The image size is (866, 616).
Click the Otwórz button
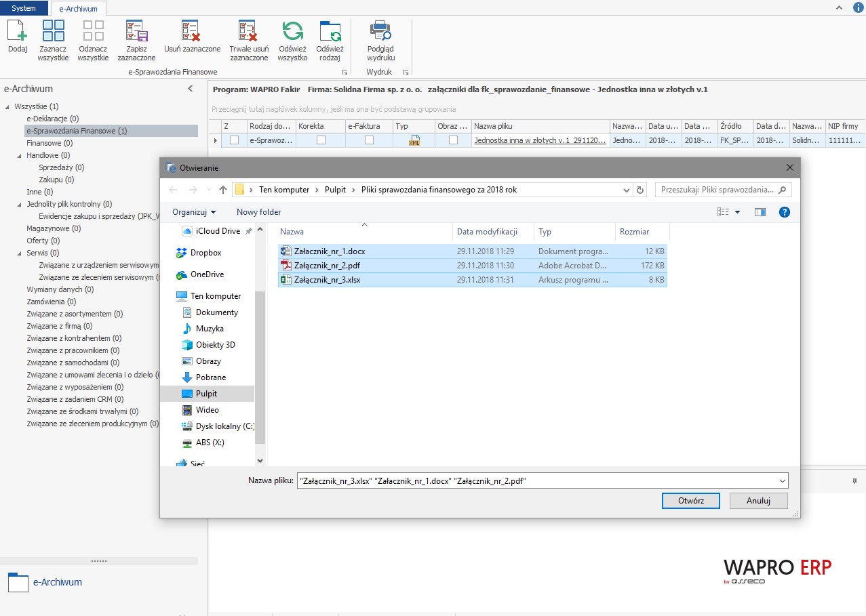[691, 501]
